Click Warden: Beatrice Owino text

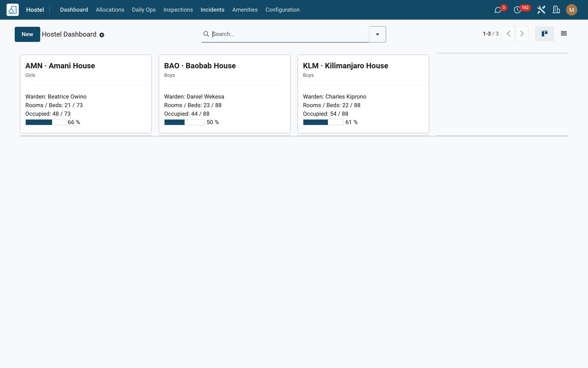point(56,97)
